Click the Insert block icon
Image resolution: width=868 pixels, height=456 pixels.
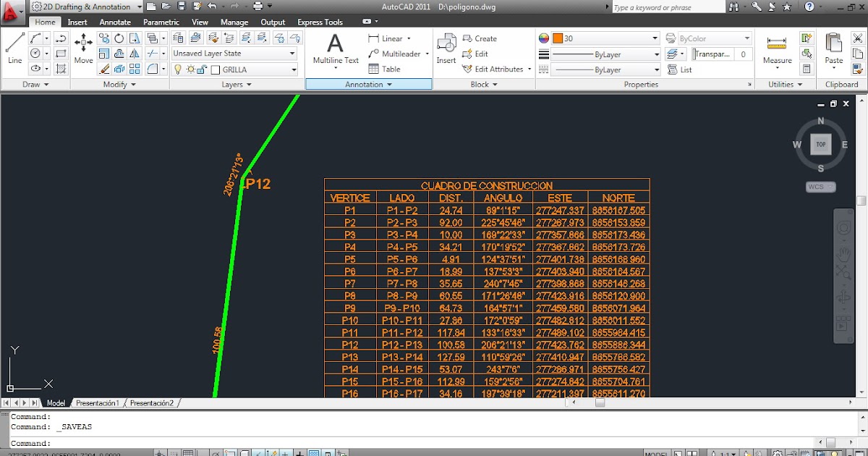pos(446,45)
